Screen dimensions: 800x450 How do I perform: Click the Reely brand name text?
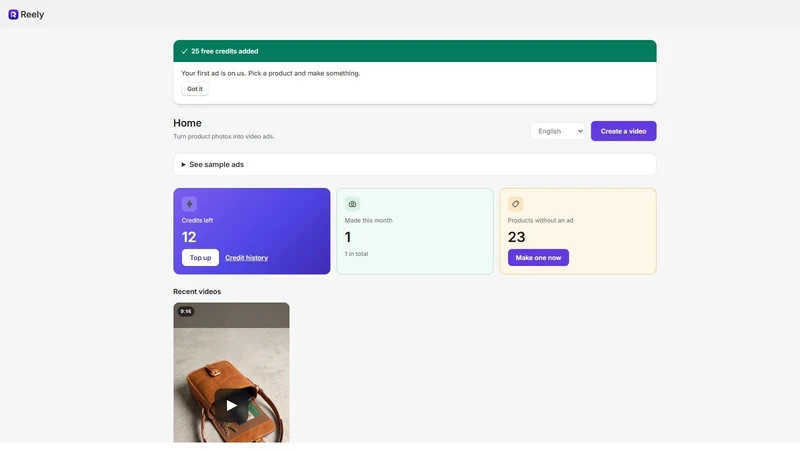(x=32, y=14)
